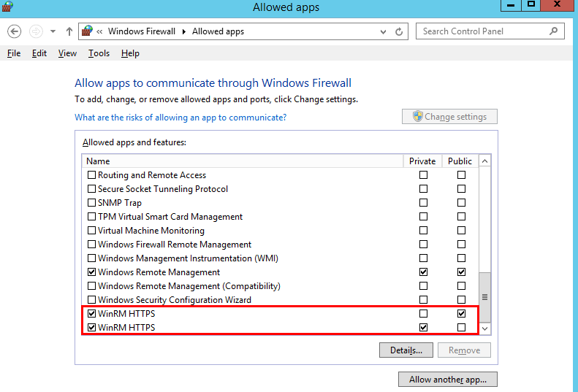Click the list scroll up arrow

tap(484, 161)
